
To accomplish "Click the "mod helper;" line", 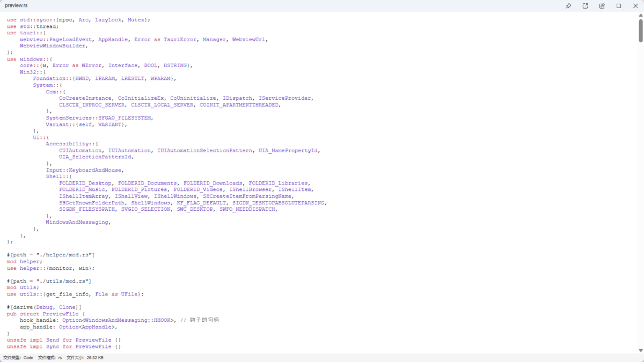I will [24, 261].
